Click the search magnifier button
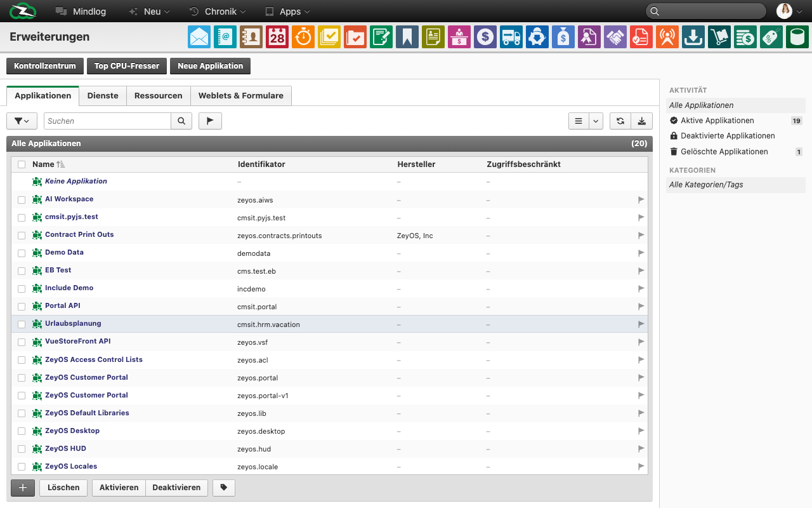 181,121
